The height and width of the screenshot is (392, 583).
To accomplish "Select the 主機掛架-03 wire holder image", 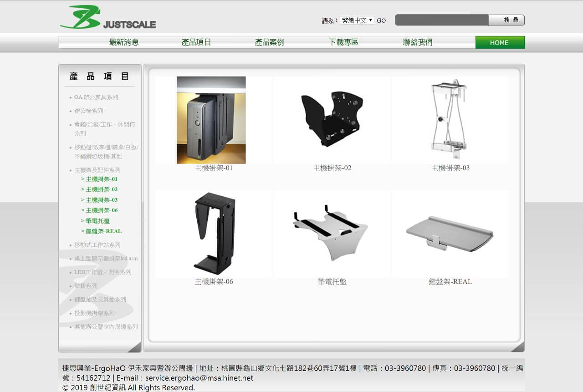I will pyautogui.click(x=449, y=119).
